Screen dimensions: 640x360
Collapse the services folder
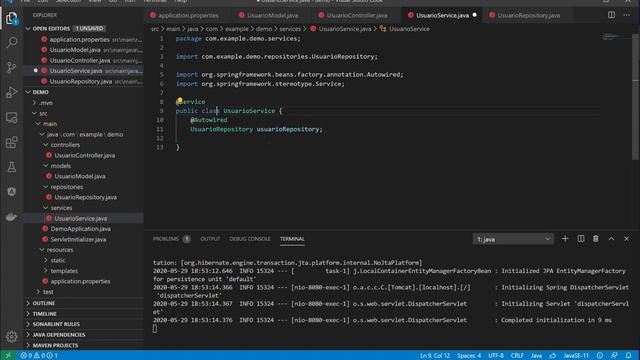point(84,208)
